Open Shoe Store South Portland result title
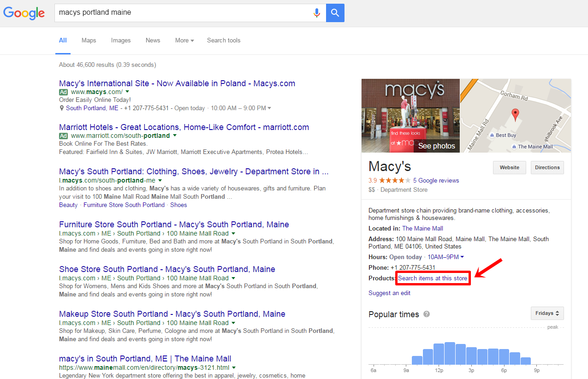The width and height of the screenshot is (588, 379). coord(167,269)
